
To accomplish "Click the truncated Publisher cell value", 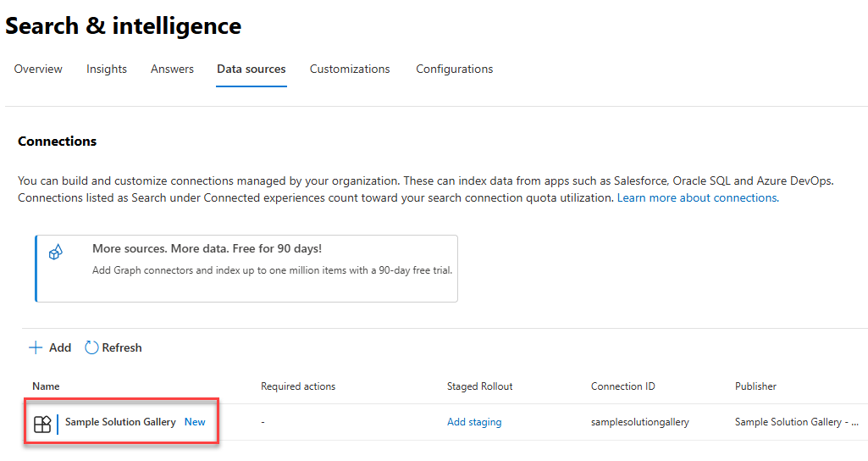I will (x=797, y=422).
